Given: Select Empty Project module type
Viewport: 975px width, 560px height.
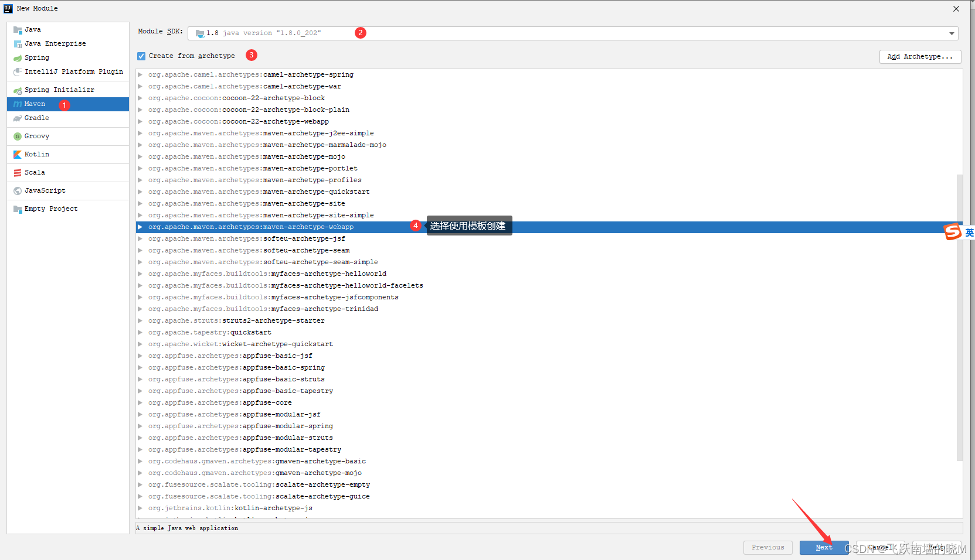Looking at the screenshot, I should tap(68, 209).
